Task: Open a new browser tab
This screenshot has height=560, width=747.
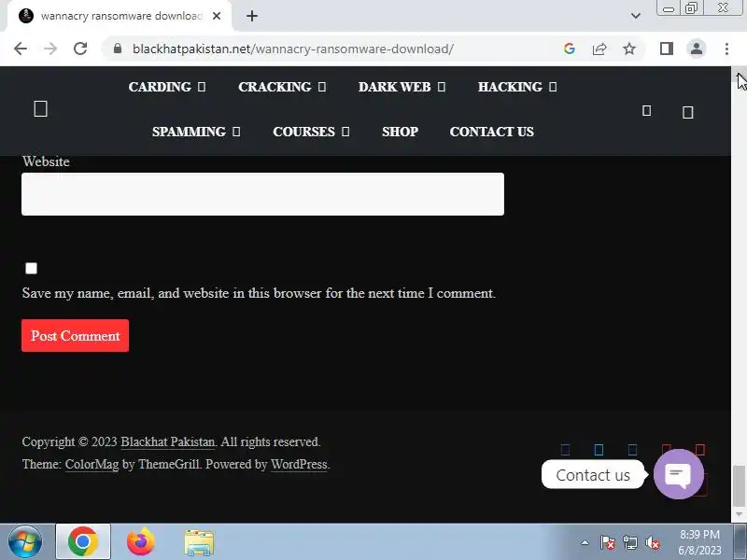Action: point(252,16)
